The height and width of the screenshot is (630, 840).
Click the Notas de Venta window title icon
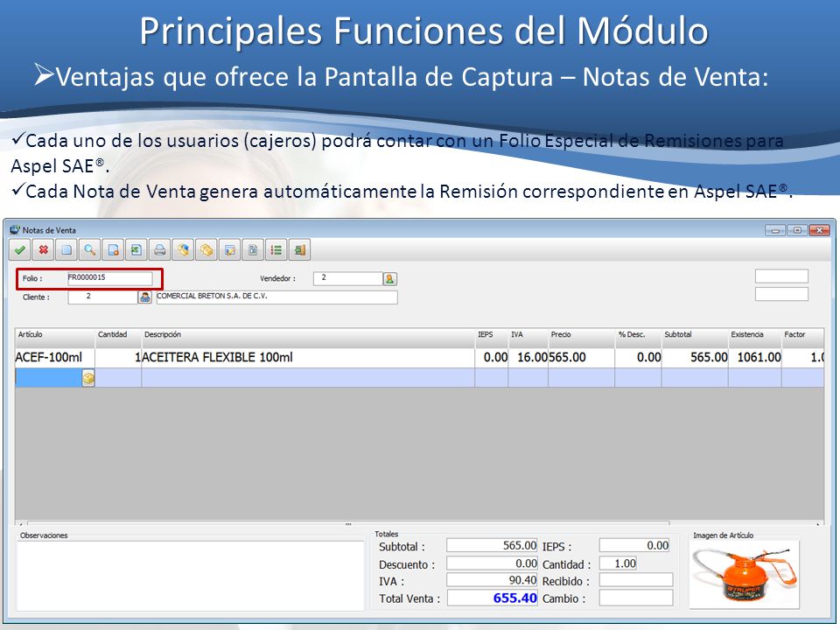[15, 230]
